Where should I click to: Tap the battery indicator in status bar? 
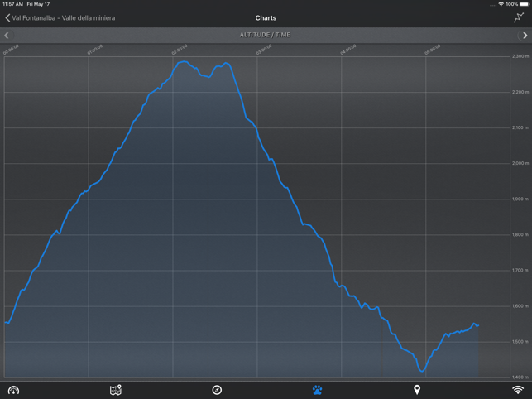click(x=525, y=4)
